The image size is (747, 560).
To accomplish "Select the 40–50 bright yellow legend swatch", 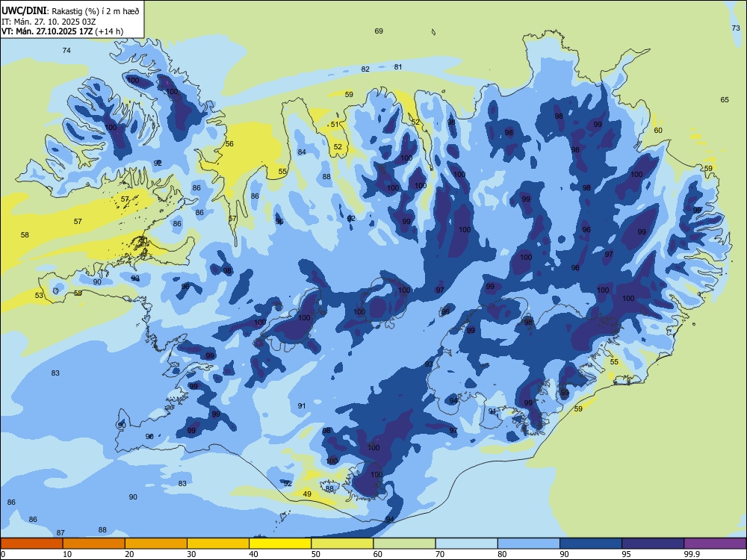I will pos(280,544).
